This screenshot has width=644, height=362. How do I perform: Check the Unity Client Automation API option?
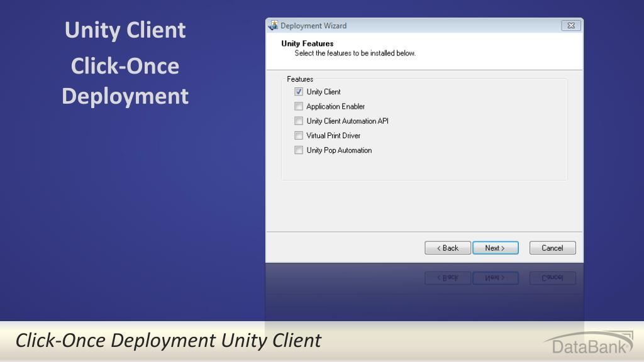point(299,121)
